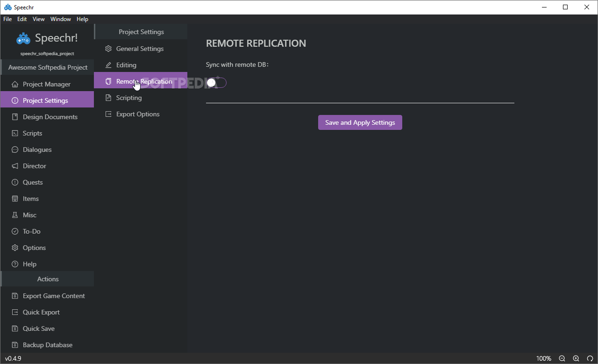This screenshot has height=364, width=598.
Task: Click the speechr_softpedia_project name text
Action: [x=47, y=54]
